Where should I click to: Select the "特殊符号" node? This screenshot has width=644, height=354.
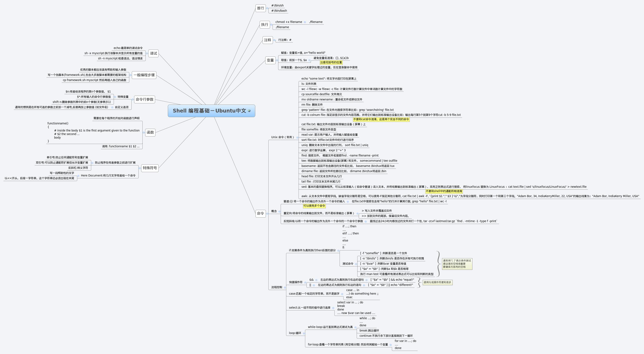[150, 168]
